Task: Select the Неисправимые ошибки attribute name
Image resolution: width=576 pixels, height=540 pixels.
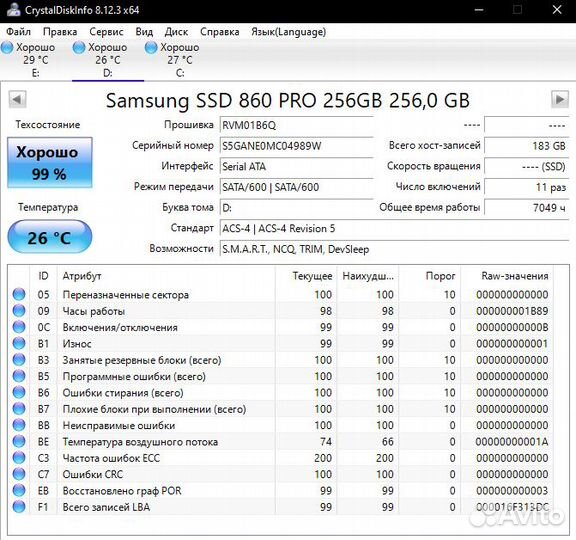Action: click(x=119, y=425)
